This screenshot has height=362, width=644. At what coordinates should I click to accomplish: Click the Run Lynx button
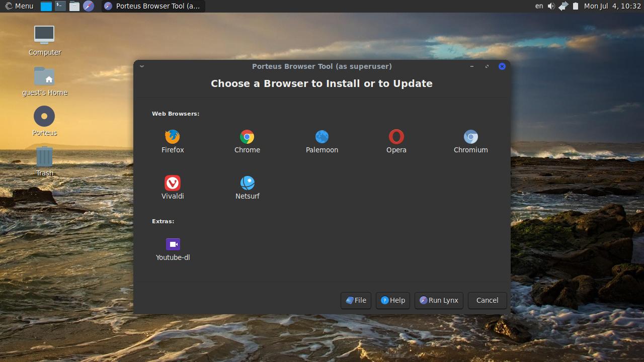(439, 300)
